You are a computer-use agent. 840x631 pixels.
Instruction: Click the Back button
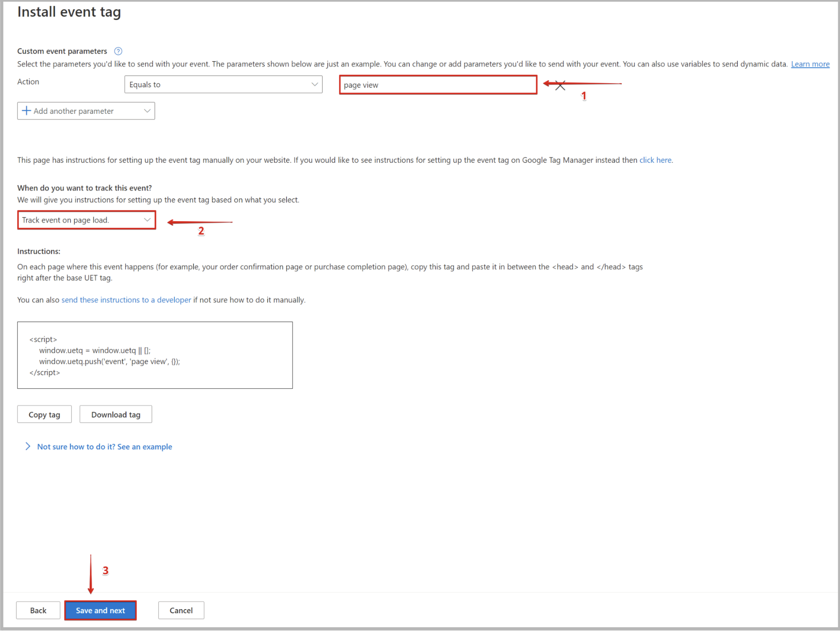[x=38, y=610]
